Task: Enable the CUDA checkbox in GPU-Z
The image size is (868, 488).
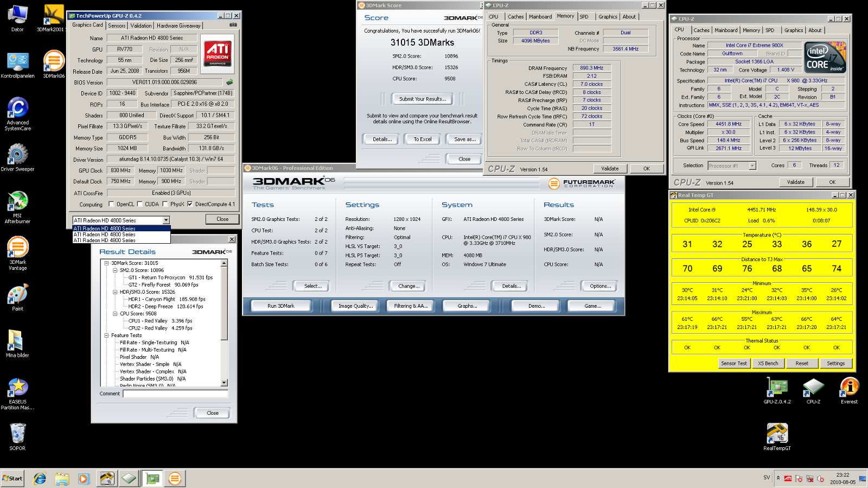Action: point(139,204)
